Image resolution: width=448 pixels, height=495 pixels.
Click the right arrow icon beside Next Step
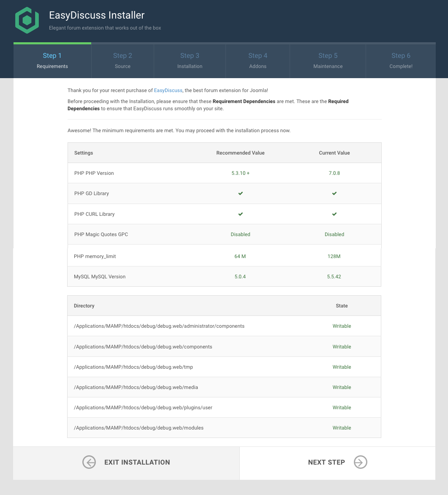pos(360,462)
